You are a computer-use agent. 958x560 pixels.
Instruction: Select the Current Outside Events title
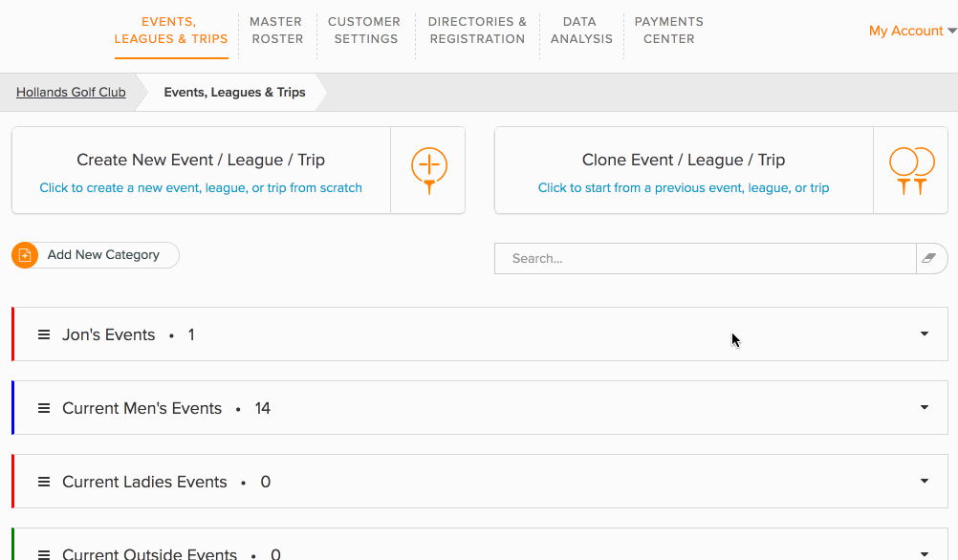(149, 554)
